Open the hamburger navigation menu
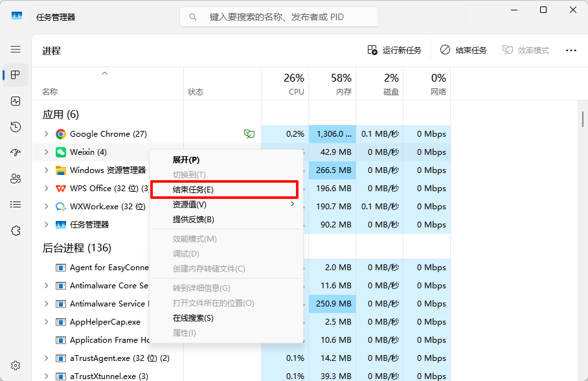 [16, 49]
